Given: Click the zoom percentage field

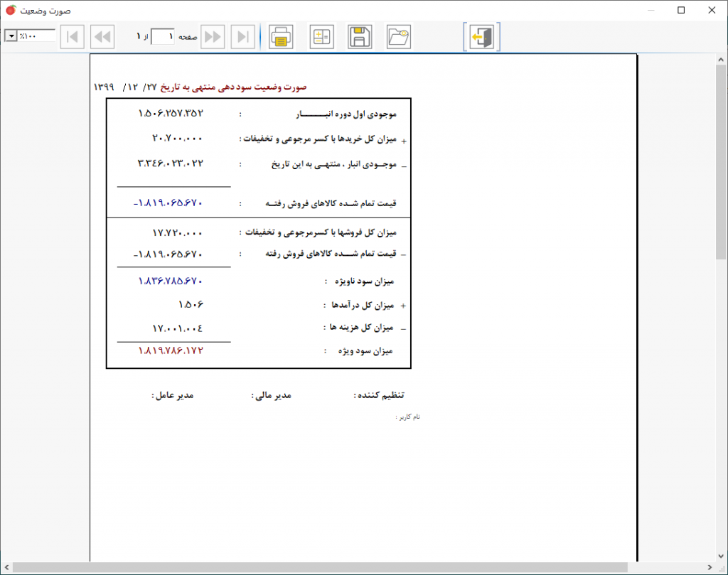Looking at the screenshot, I should (36, 36).
